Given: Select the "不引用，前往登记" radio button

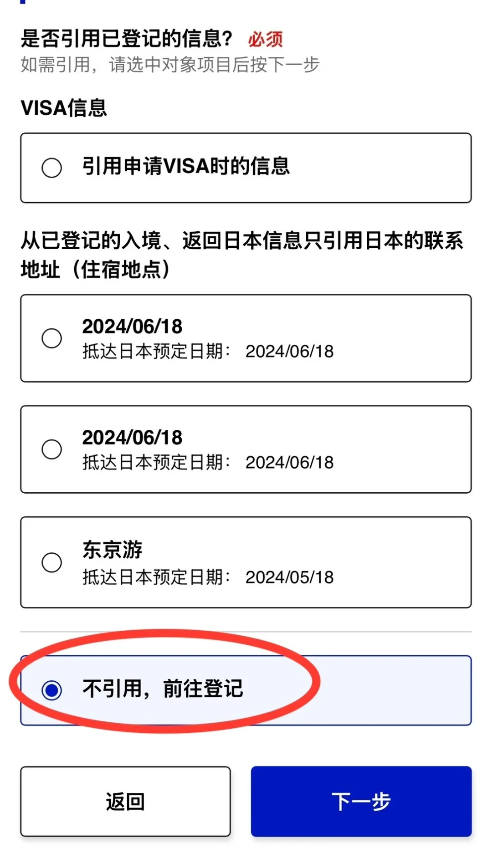Looking at the screenshot, I should 52,690.
